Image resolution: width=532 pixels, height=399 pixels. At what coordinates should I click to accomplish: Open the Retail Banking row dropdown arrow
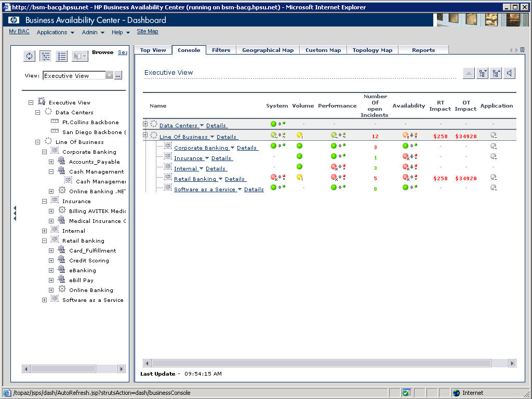click(220, 179)
